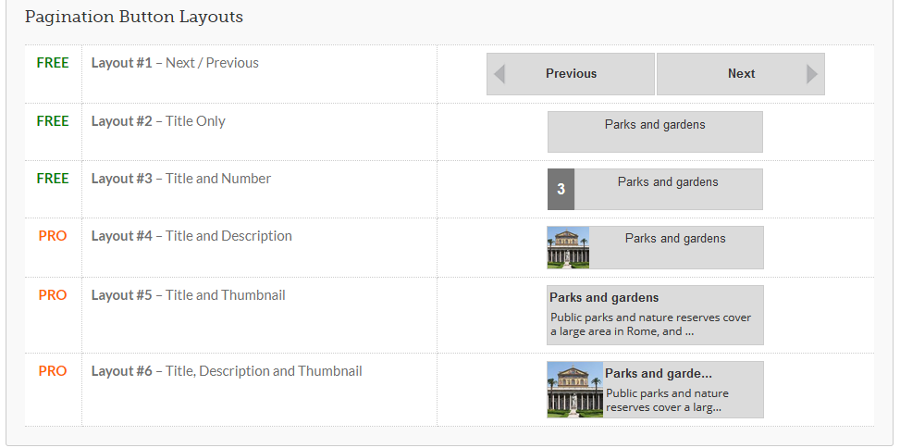The height and width of the screenshot is (448, 900).
Task: Click the number 3 badge in Layout #3
Action: click(561, 189)
